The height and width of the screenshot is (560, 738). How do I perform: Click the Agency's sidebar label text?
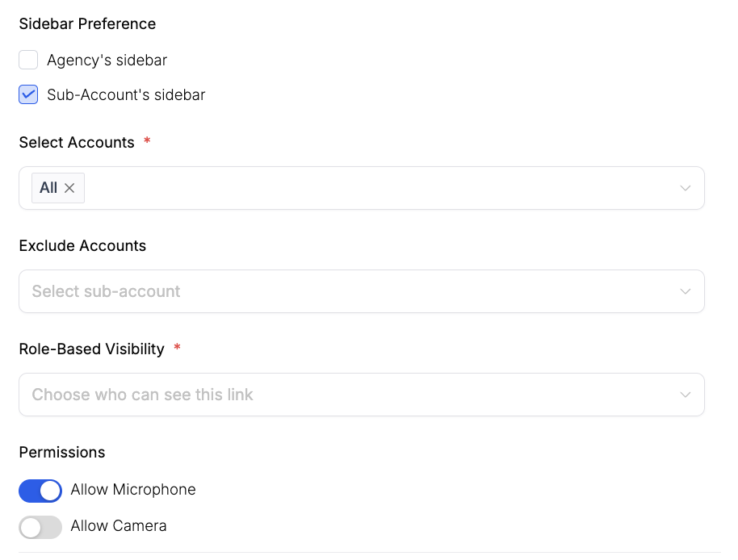click(x=107, y=60)
